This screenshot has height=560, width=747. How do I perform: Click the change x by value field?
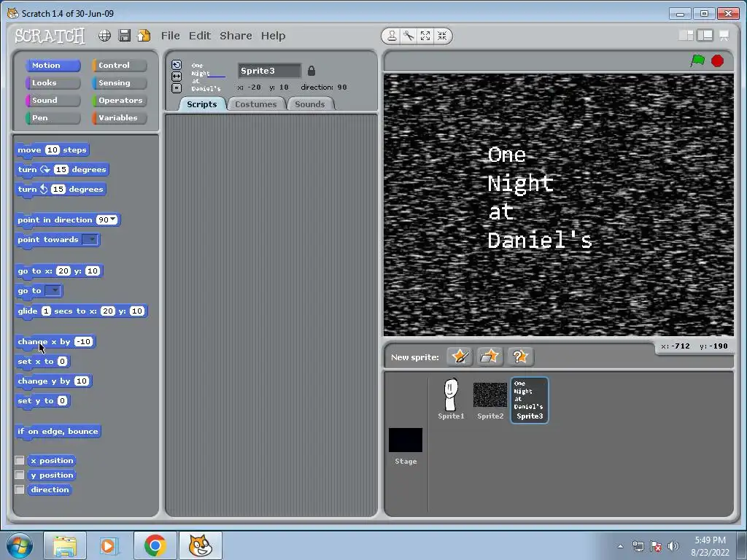pos(83,342)
